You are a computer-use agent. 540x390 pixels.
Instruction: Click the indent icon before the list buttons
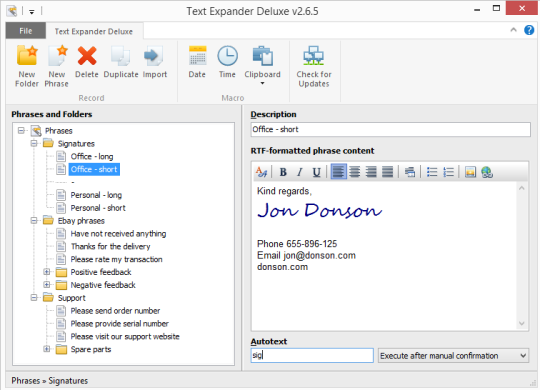click(x=410, y=172)
